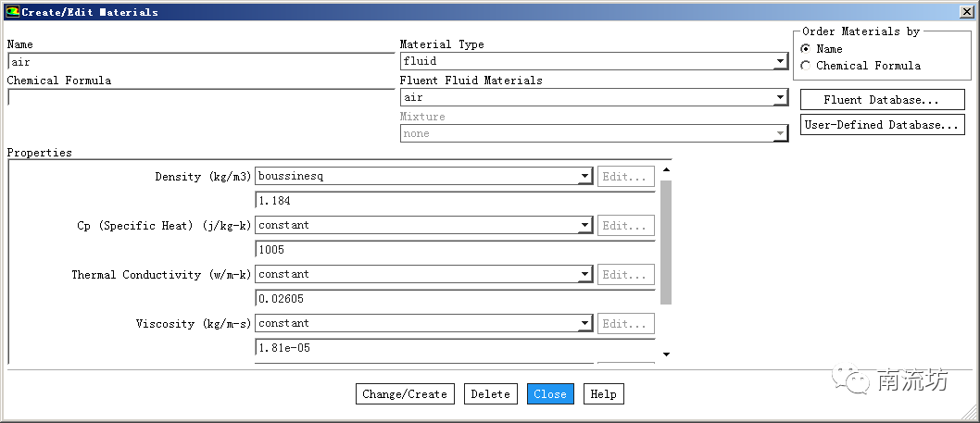Open Help for materials dialog

coord(603,394)
